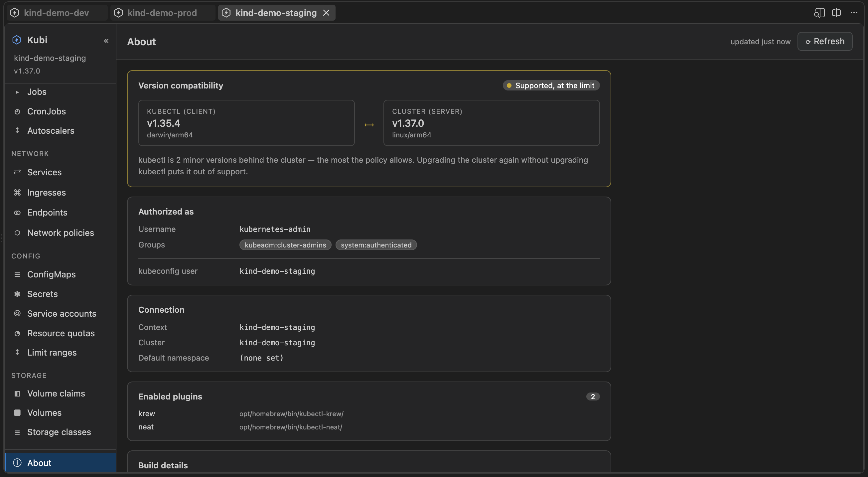The height and width of the screenshot is (477, 868).
Task: Click the Limit ranges arrow icon
Action: pyautogui.click(x=17, y=352)
